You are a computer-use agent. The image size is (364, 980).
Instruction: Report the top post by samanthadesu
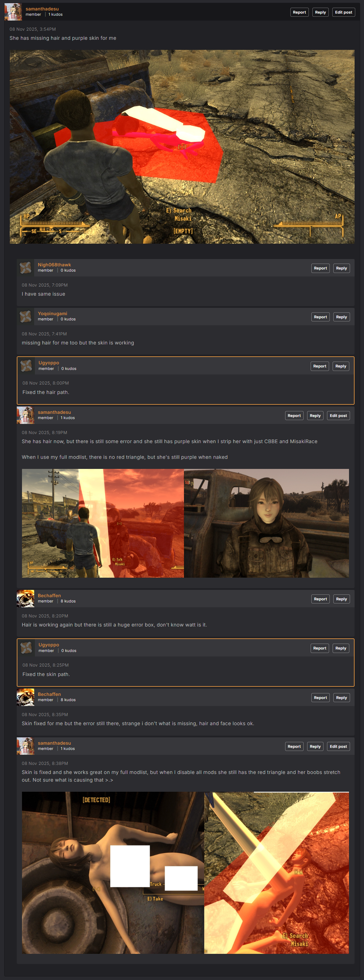[x=299, y=12]
